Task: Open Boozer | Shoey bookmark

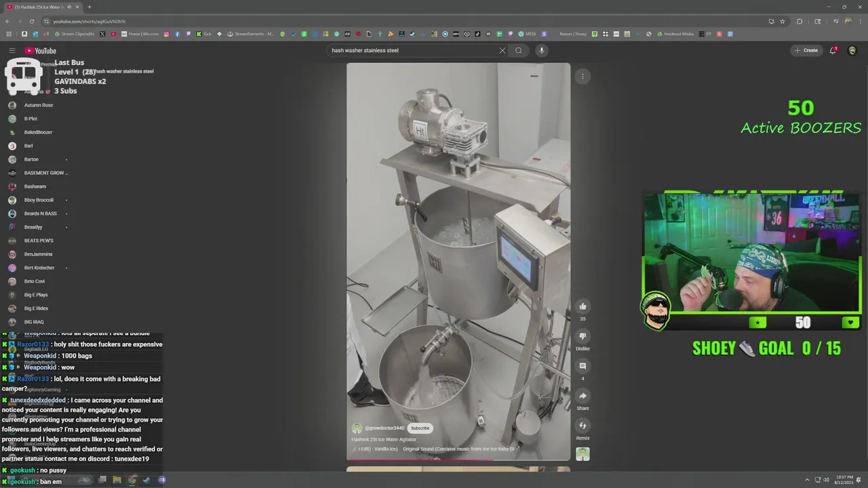Action: [573, 34]
